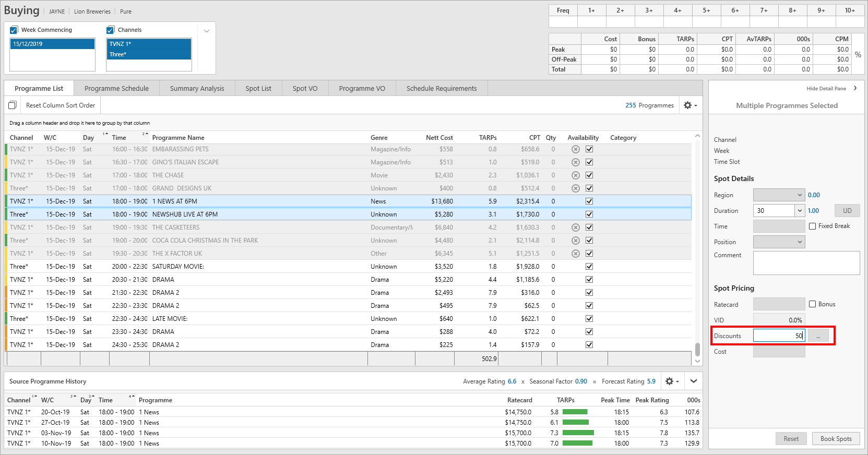The image size is (868, 455).
Task: Toggle the Channels filter checkbox
Action: 110,30
